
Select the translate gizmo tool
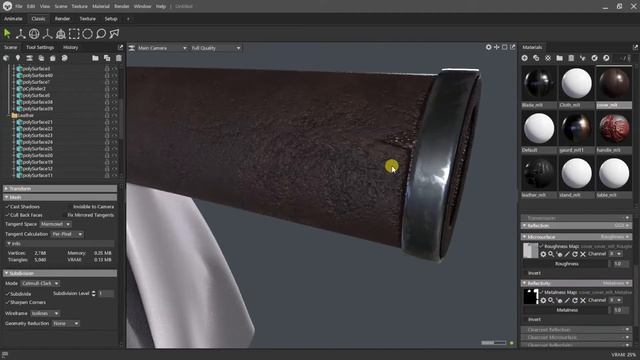pyautogui.click(x=20, y=34)
